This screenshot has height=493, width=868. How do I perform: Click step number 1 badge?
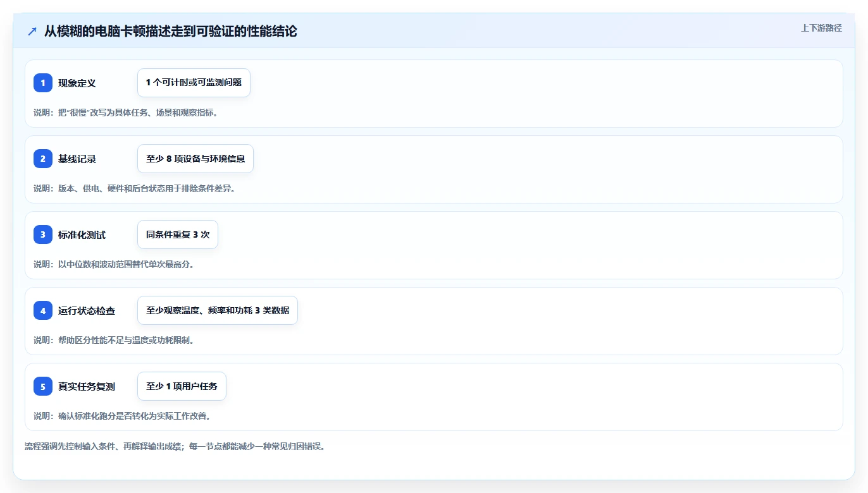point(43,83)
